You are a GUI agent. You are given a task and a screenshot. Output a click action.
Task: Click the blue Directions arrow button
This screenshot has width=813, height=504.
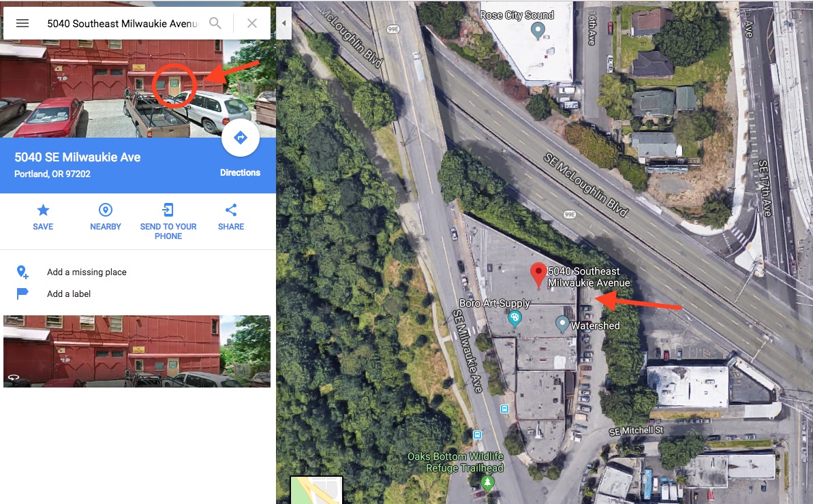(x=240, y=138)
